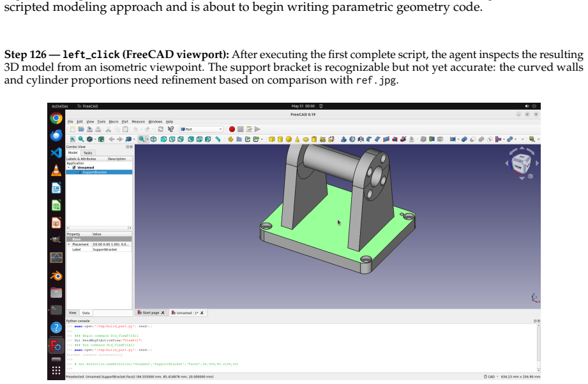Collapse the Unnamed document tree node

[69, 168]
